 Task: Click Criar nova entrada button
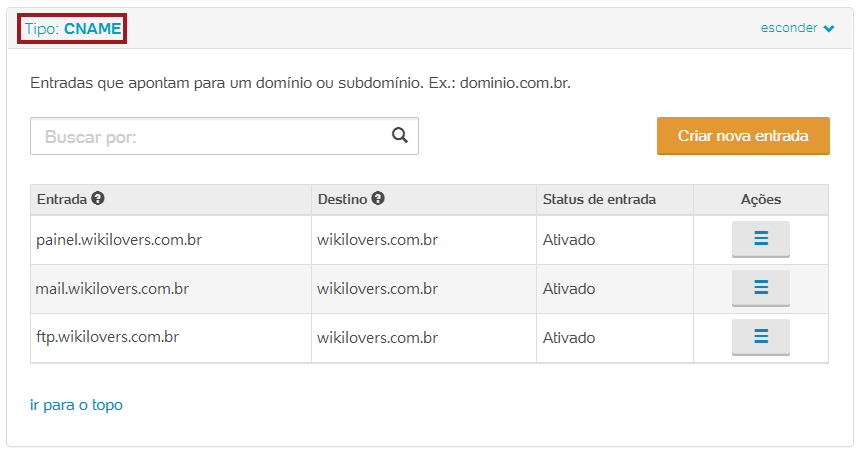tap(743, 136)
